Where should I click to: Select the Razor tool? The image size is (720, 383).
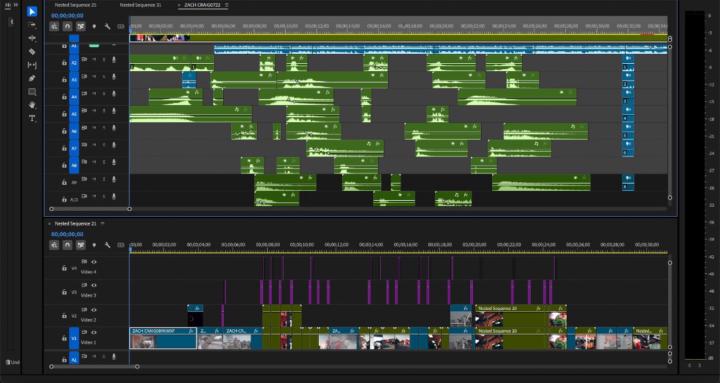32,51
